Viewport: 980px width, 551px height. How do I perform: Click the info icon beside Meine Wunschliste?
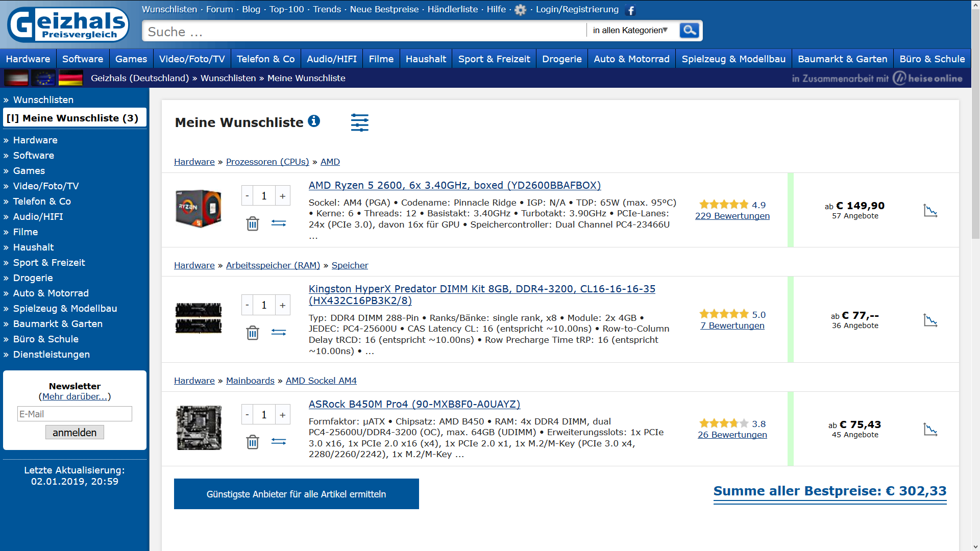coord(314,121)
